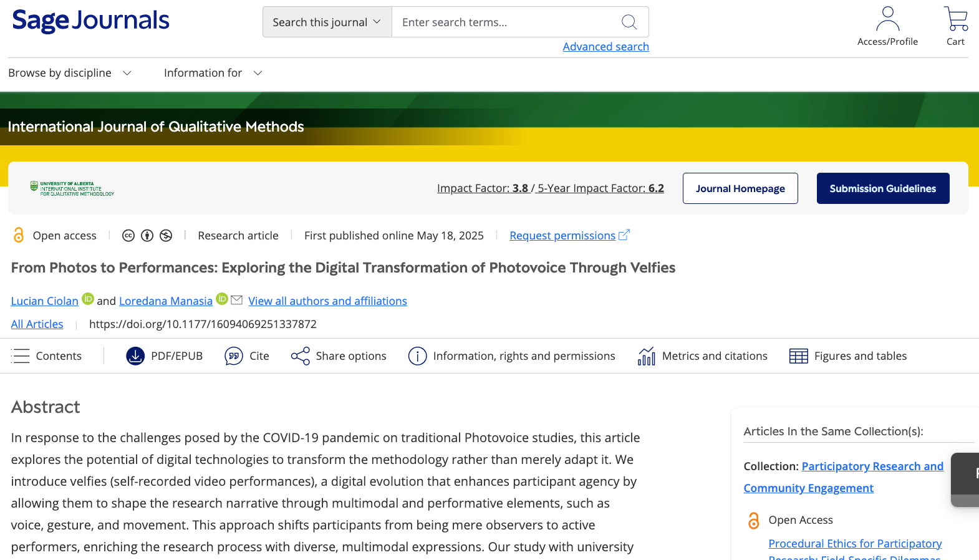This screenshot has width=979, height=560.
Task: Open the Contents menu
Action: 47,356
